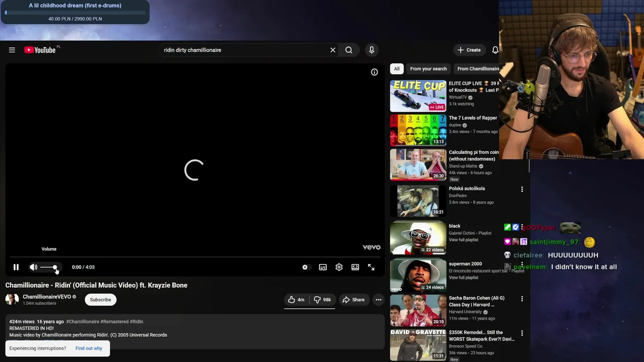
Task: Open options menu for Polská autoškola
Action: click(x=522, y=190)
